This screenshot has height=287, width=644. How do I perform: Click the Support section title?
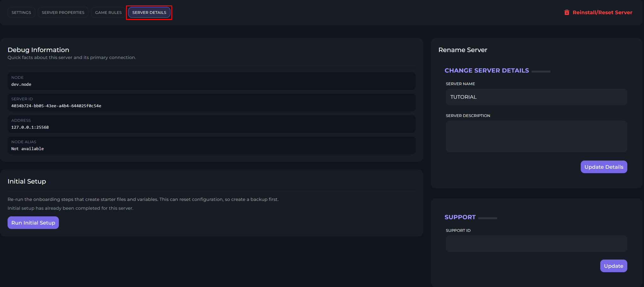click(x=460, y=217)
